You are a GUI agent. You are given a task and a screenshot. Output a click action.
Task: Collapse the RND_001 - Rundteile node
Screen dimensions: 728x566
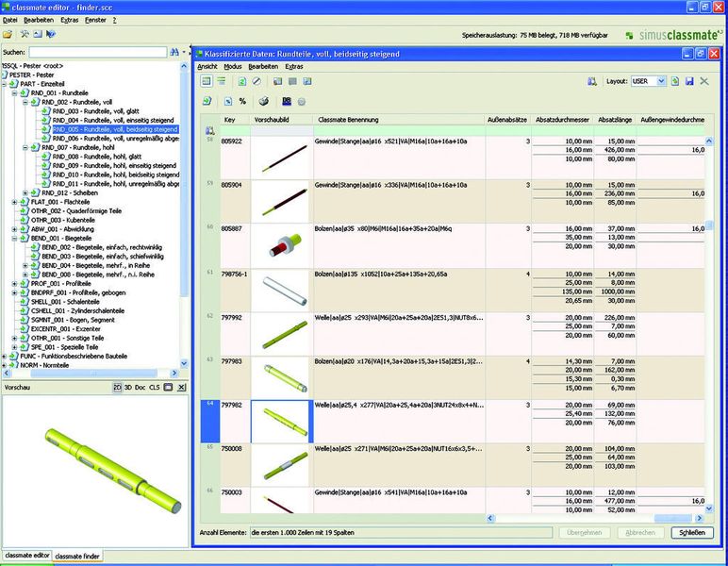(x=15, y=92)
